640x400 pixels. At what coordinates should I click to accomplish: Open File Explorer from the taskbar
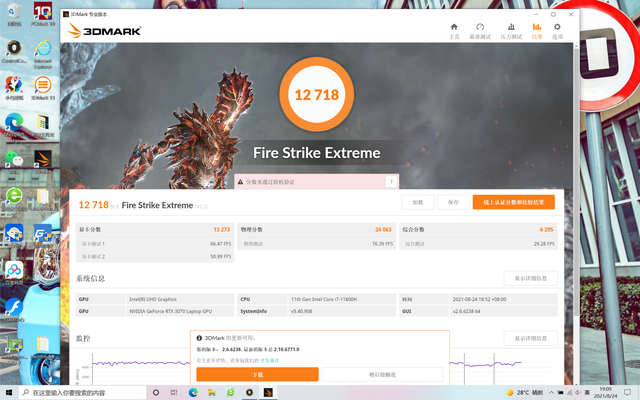(x=212, y=392)
